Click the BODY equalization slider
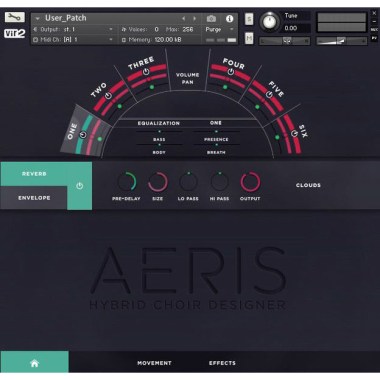This screenshot has height=380, width=380. coord(159,145)
